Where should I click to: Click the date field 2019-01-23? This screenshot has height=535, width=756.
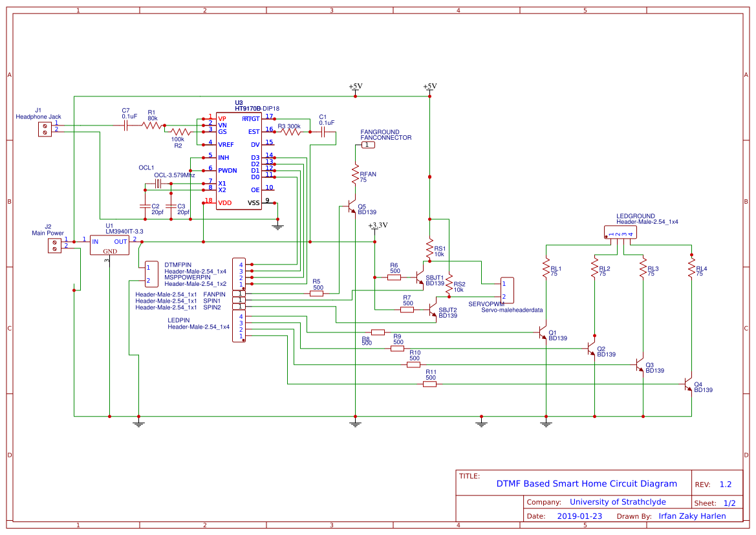(x=579, y=516)
